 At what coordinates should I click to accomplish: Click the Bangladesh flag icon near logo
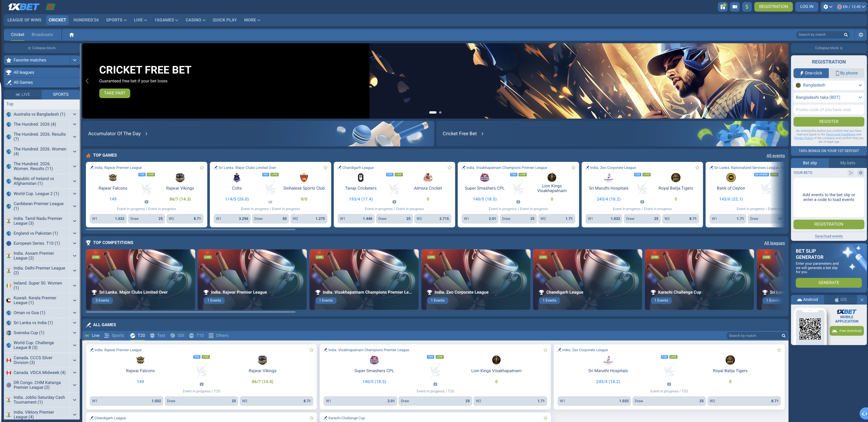point(51,7)
